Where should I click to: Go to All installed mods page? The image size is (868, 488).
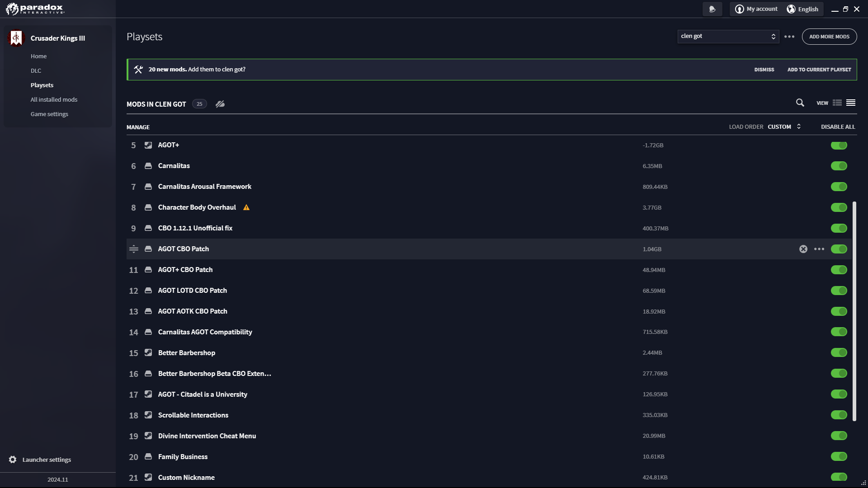[x=54, y=99]
